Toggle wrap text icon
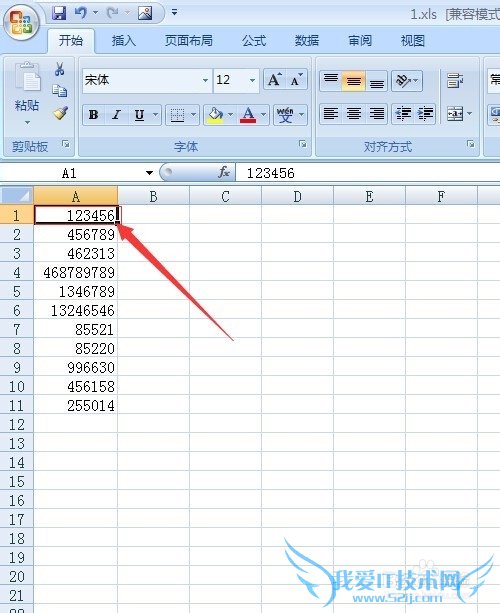This screenshot has height=613, width=500. 455,81
